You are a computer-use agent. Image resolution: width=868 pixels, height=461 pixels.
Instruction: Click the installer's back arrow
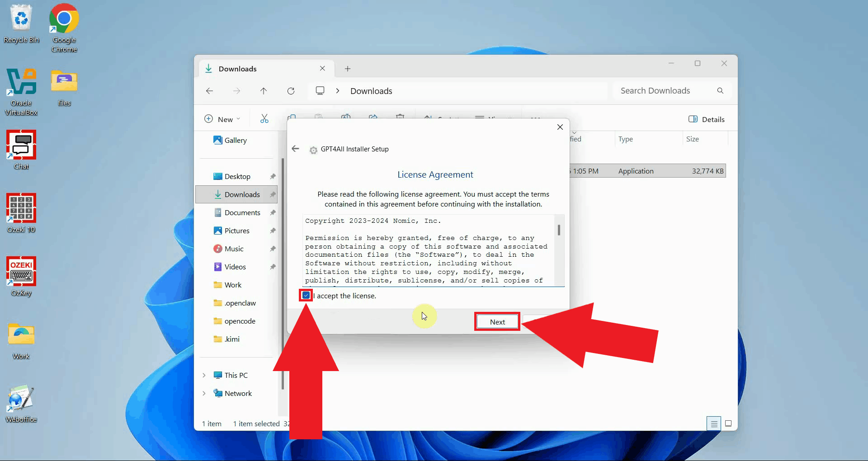point(295,149)
